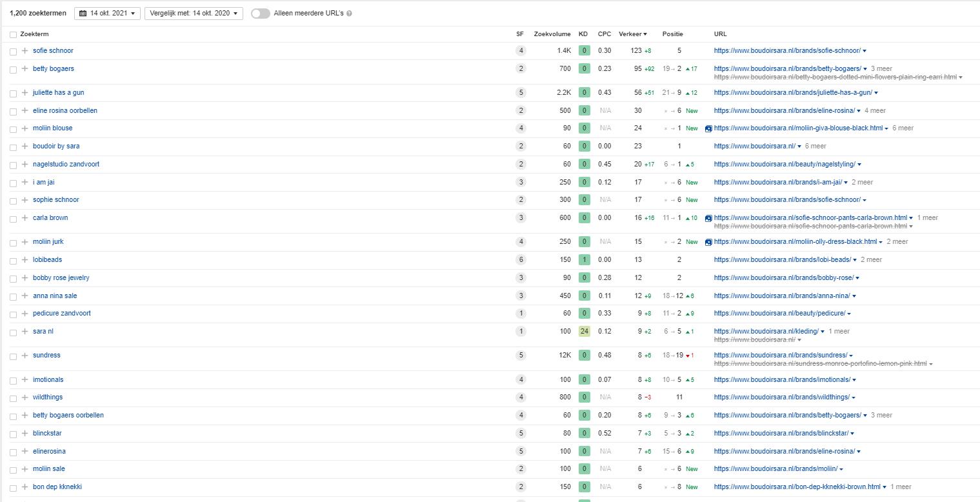Check the box for lobibeads row
Viewport: 980px width, 502px height.
click(x=13, y=260)
